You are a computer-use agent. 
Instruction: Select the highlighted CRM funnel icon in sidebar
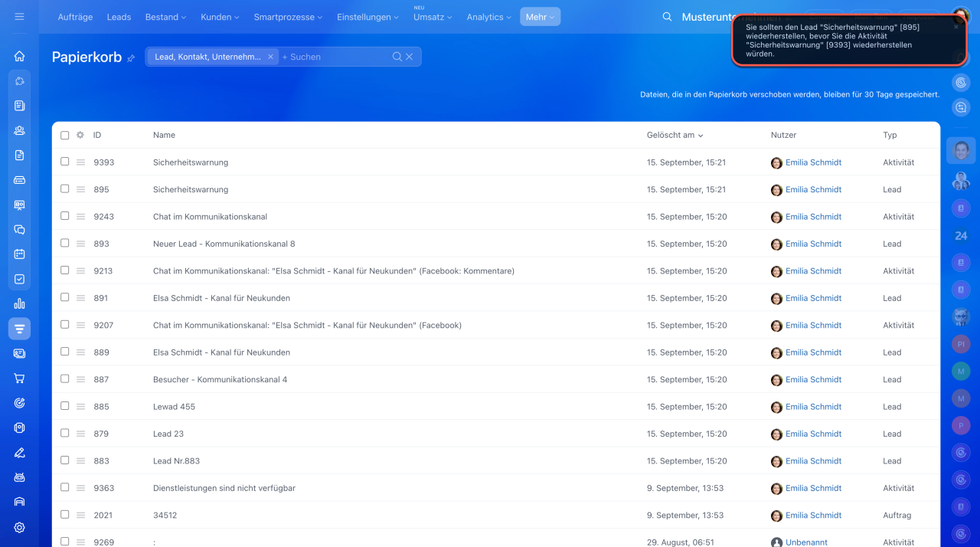tap(19, 329)
